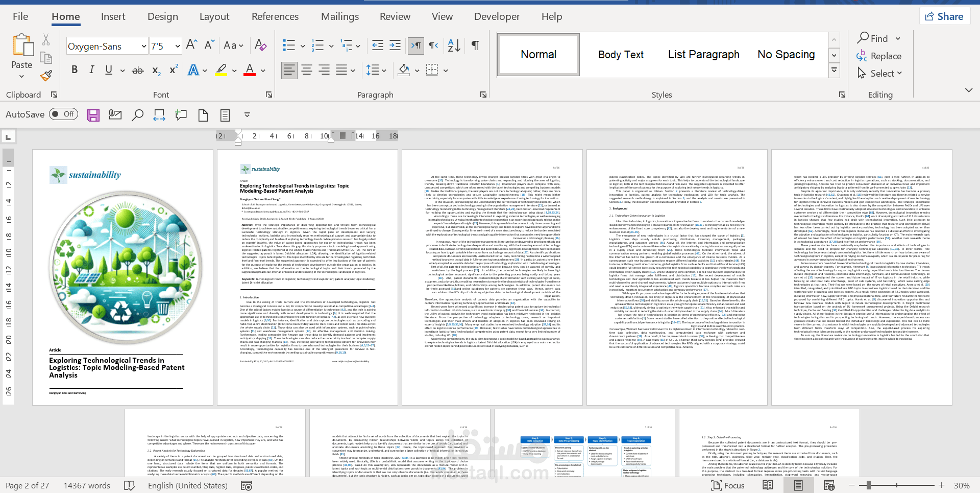Image resolution: width=980 pixels, height=493 pixels.
Task: Open Change Case dropdown
Action: [233, 45]
